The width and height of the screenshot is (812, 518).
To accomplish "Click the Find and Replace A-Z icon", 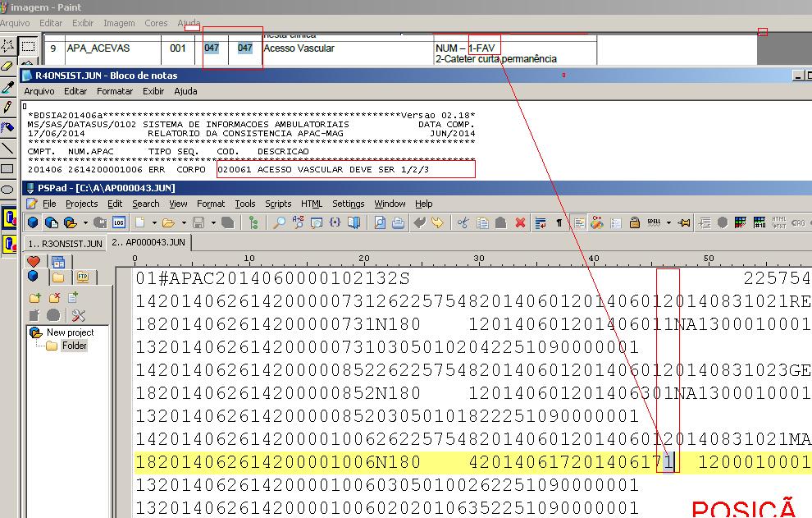I will tap(298, 222).
